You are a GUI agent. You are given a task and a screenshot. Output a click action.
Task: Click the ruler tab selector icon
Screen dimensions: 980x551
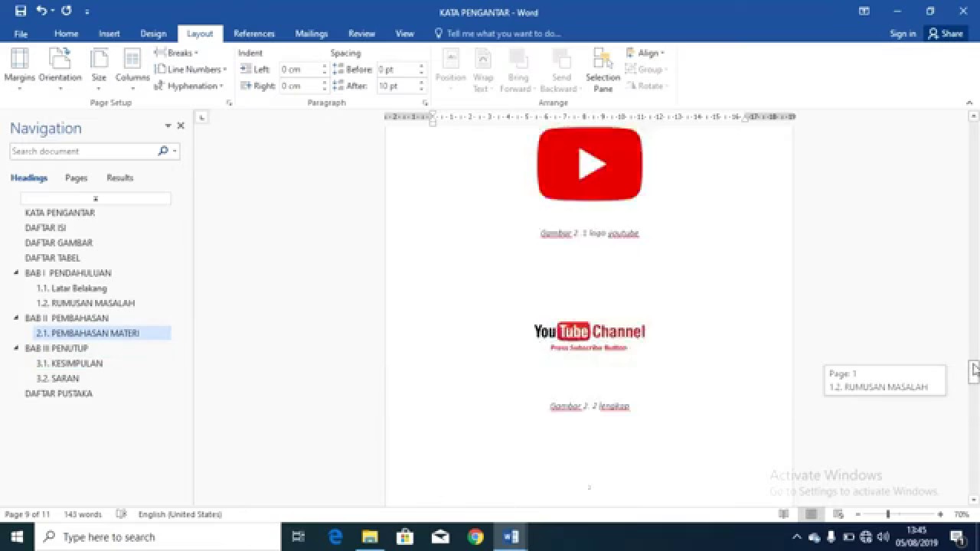(201, 117)
